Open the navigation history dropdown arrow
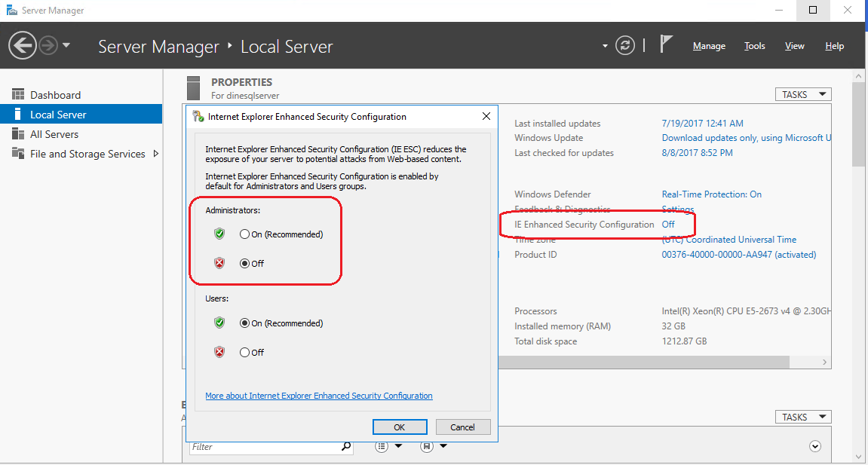Image resolution: width=868 pixels, height=465 pixels. tap(66, 45)
